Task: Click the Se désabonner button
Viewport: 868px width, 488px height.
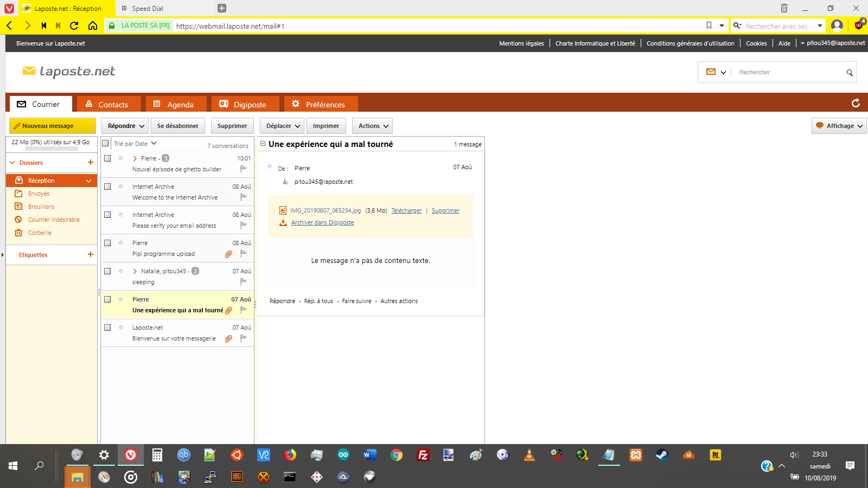Action: (x=178, y=126)
